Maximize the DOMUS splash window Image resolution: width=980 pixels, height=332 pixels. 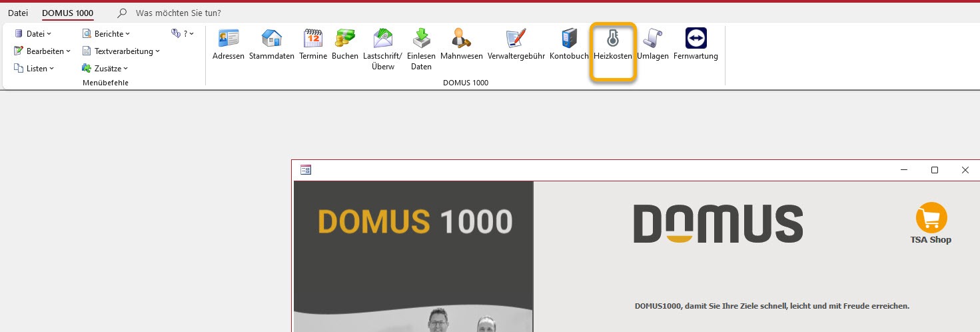point(935,170)
